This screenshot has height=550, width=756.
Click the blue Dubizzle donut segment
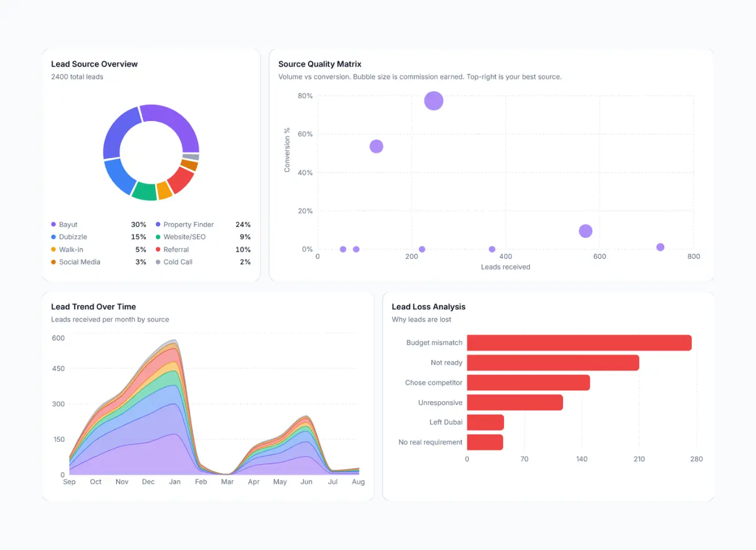pos(119,176)
